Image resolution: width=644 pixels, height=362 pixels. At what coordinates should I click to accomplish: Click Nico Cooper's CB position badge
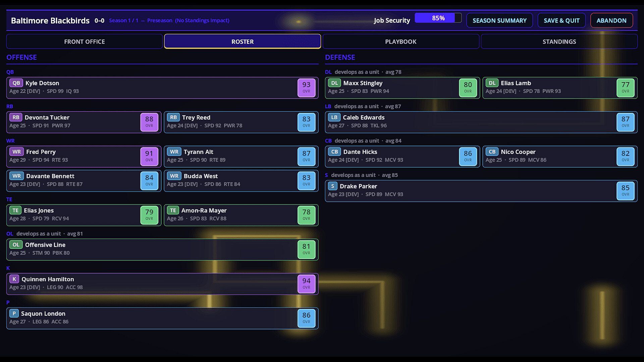pyautogui.click(x=492, y=152)
